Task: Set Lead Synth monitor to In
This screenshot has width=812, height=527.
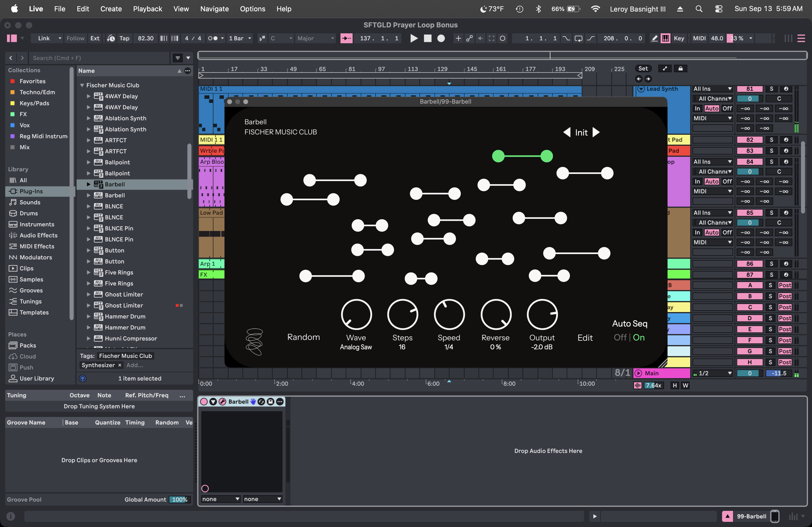Action: 697,108
